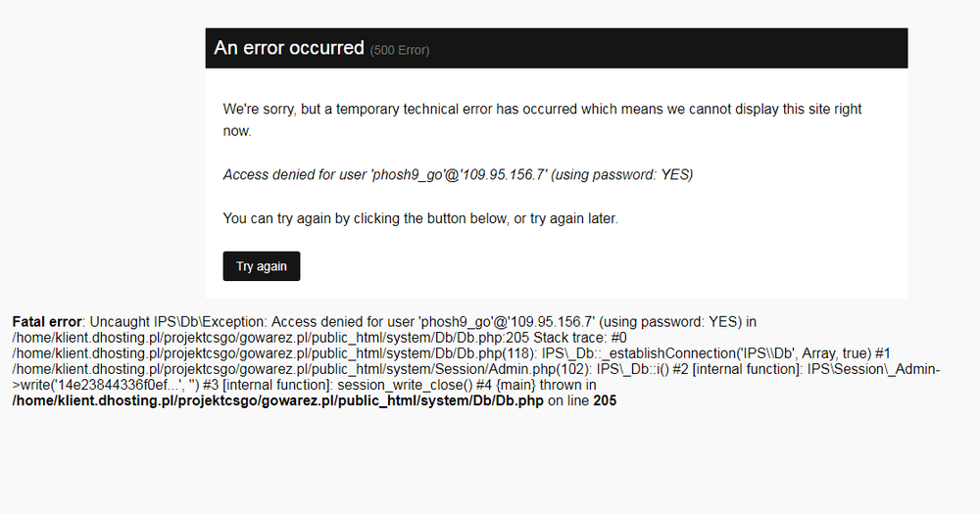Click the "You can try again" instruction text
Image resolution: width=980 pixels, height=514 pixels.
point(420,218)
